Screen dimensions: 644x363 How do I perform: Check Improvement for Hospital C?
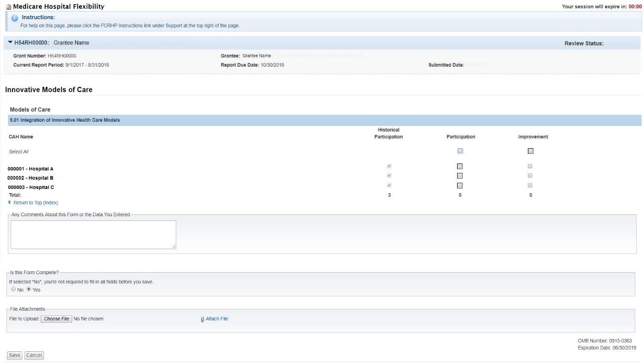click(530, 186)
